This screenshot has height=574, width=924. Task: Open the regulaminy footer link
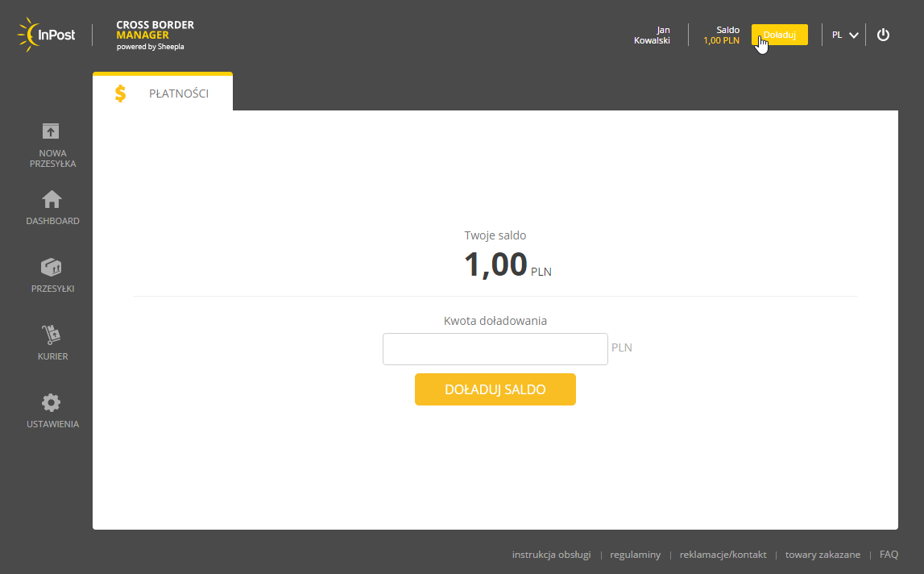636,555
